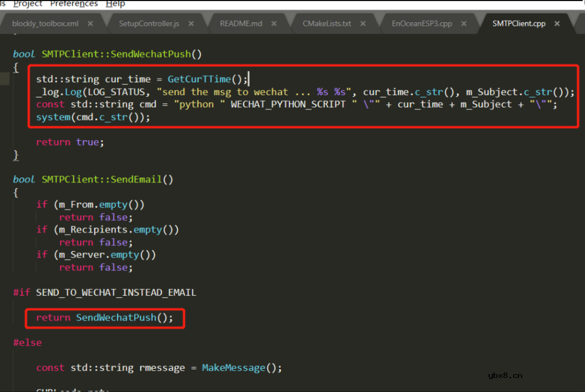Close the CMakeLists.txt tab
Viewport: 585px width, 392px height.
tap(363, 24)
